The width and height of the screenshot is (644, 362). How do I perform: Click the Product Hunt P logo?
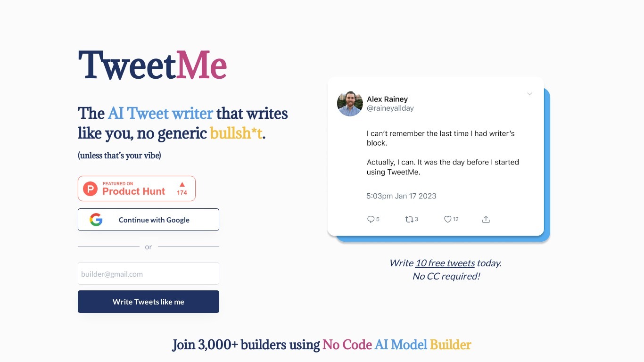pos(90,189)
